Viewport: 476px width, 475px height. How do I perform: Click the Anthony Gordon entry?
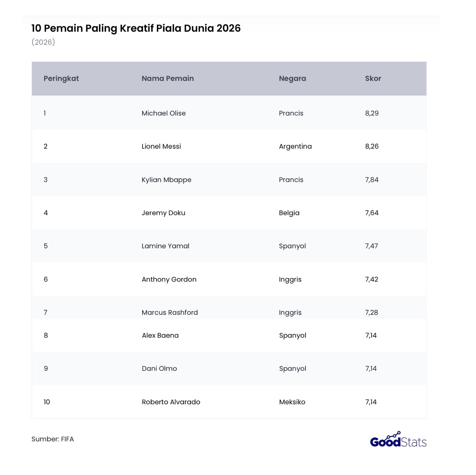coord(169,279)
